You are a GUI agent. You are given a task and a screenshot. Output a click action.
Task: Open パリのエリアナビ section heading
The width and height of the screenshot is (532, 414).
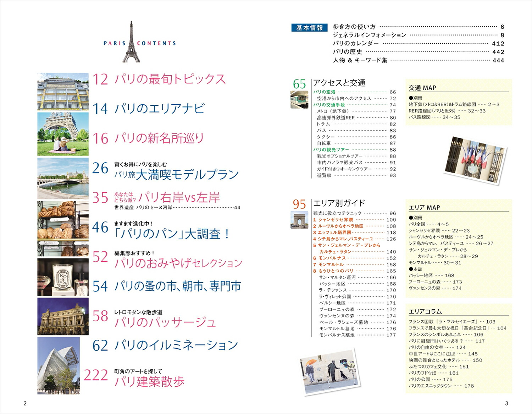(x=159, y=108)
